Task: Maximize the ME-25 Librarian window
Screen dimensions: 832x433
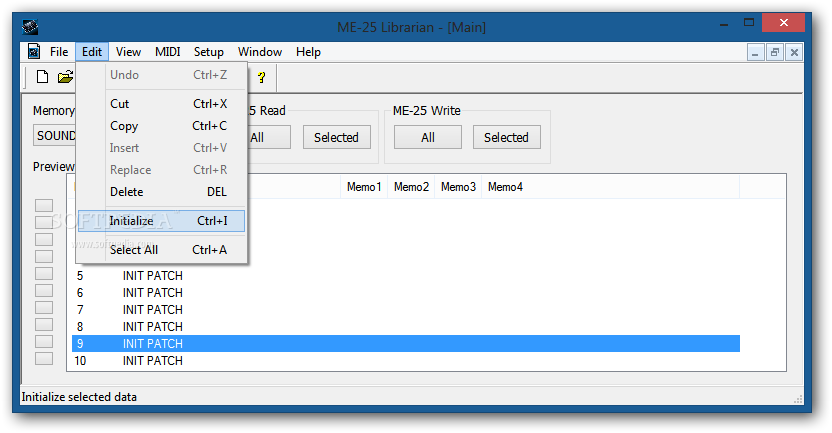Action: pos(749,22)
